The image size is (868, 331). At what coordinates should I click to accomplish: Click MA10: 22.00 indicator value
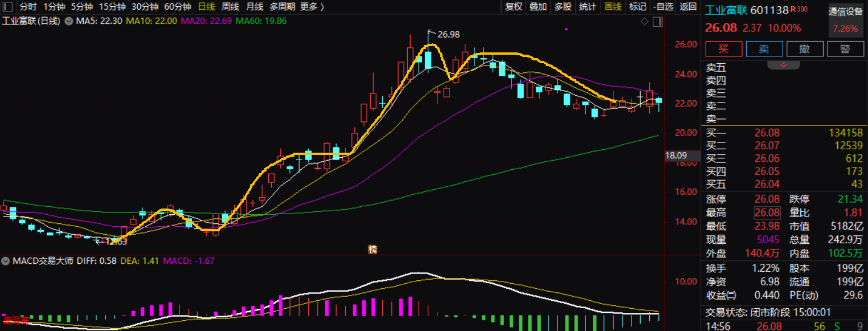(152, 21)
